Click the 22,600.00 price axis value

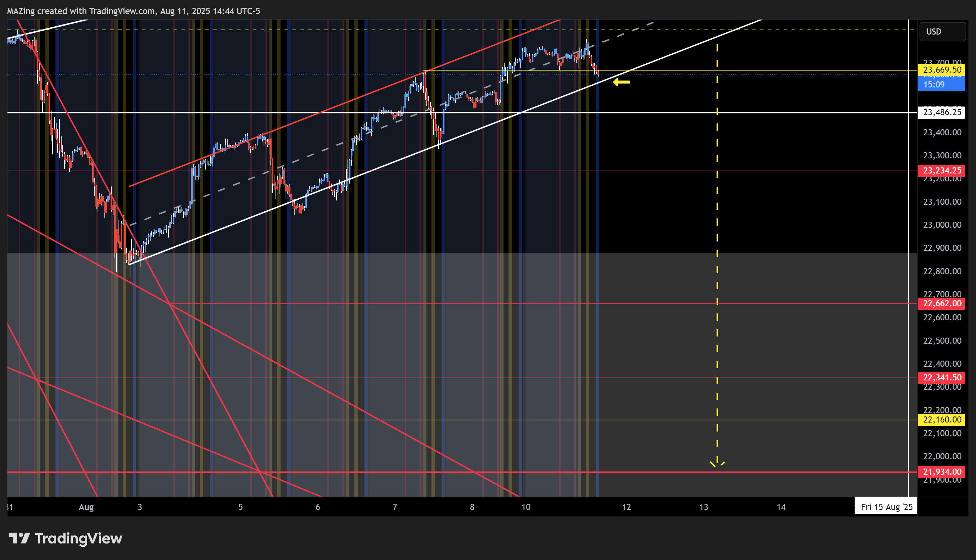(x=942, y=318)
